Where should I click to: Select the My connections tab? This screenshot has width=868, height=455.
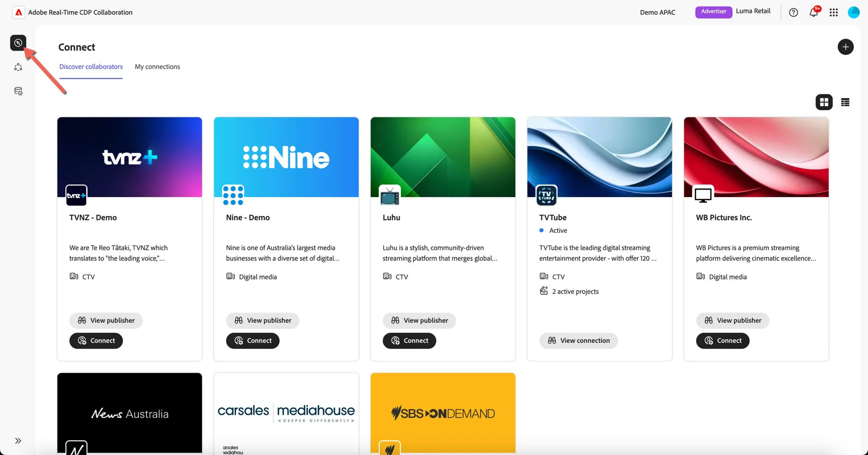[157, 66]
